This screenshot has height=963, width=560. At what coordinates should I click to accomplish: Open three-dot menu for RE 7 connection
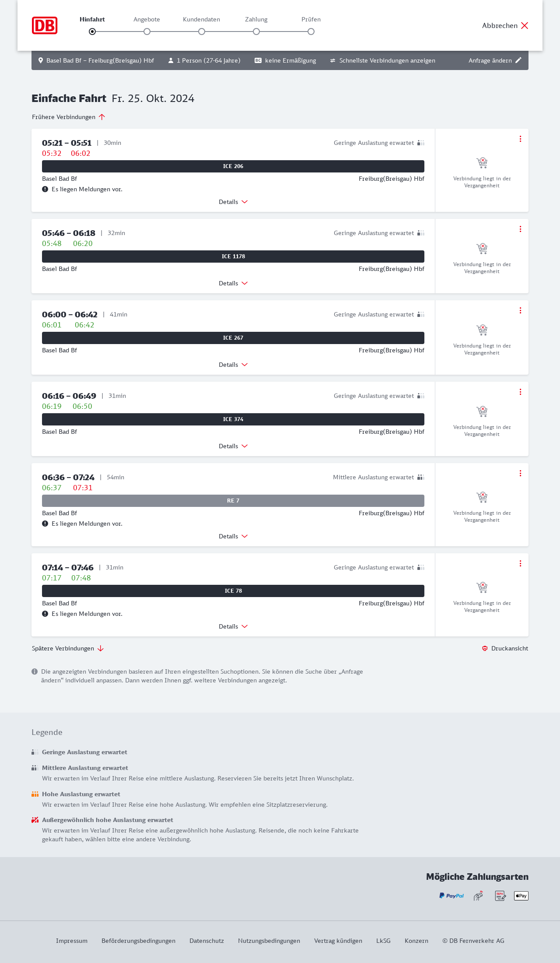pos(520,473)
